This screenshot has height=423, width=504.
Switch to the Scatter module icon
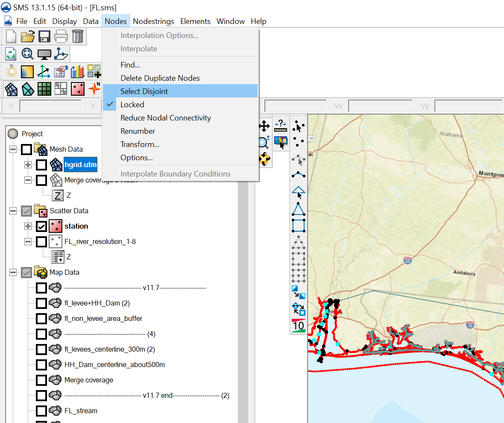(x=77, y=89)
